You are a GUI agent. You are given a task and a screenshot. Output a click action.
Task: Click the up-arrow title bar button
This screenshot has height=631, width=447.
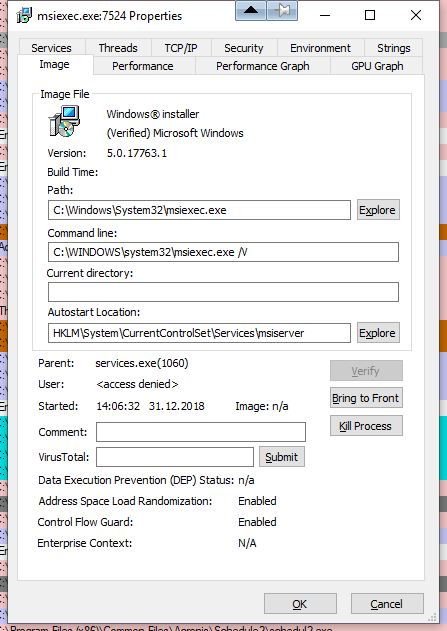[x=251, y=10]
